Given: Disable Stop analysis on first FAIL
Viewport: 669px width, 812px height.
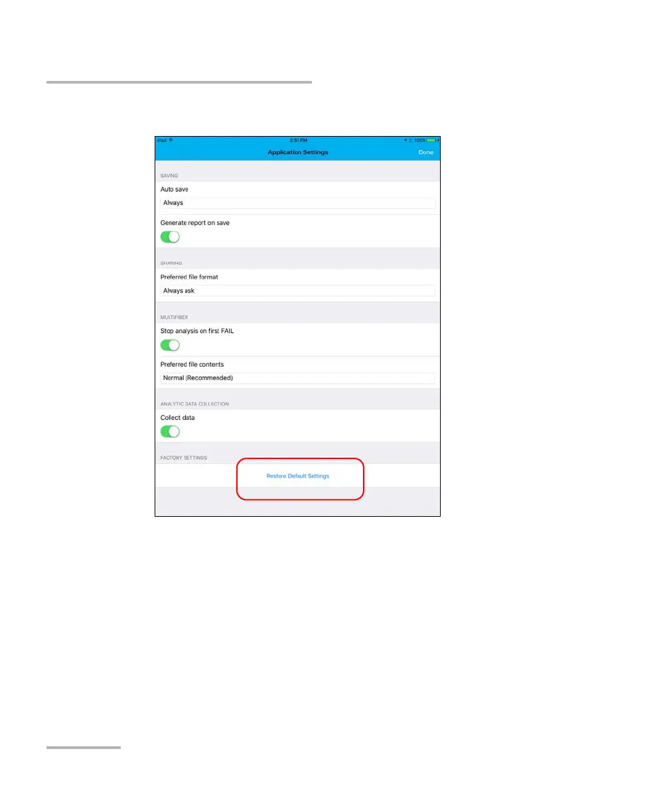Looking at the screenshot, I should tap(170, 345).
